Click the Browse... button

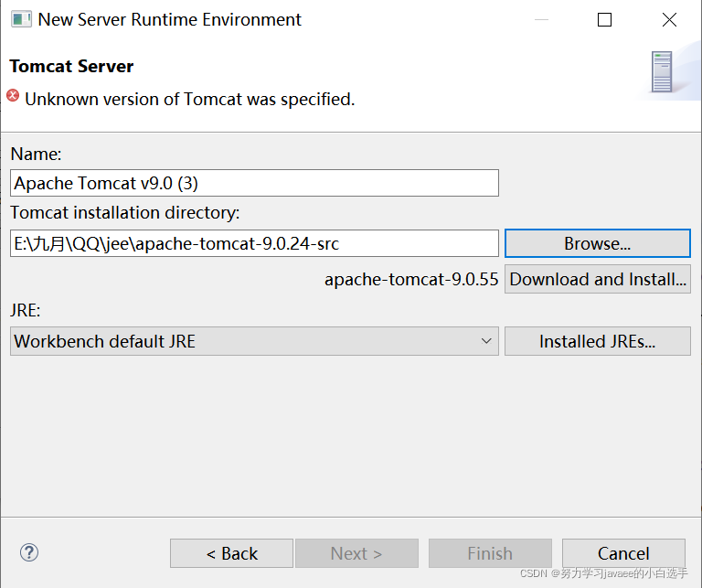(598, 243)
